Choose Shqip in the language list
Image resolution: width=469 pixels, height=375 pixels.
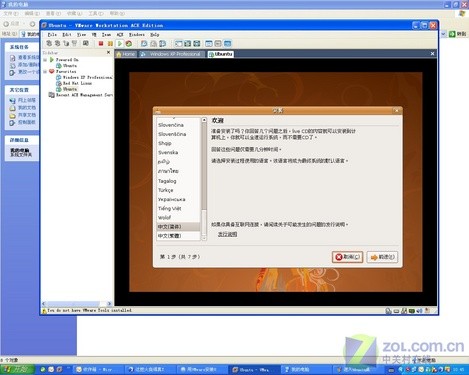[x=165, y=143]
